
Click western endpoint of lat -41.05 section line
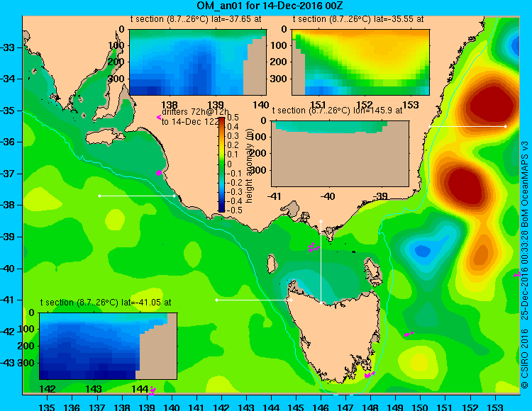(216, 300)
